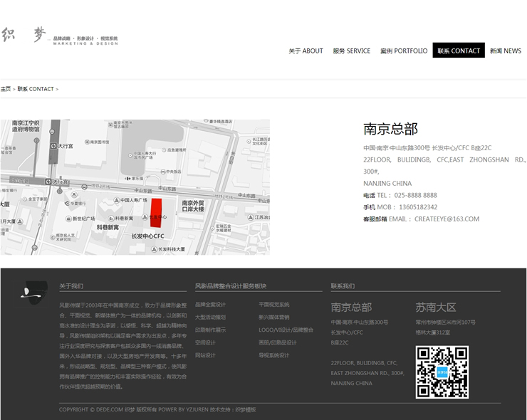Screen dimensions: 527x420
Task: Open 品牌全案设计 footer service link
Action: [210, 305]
